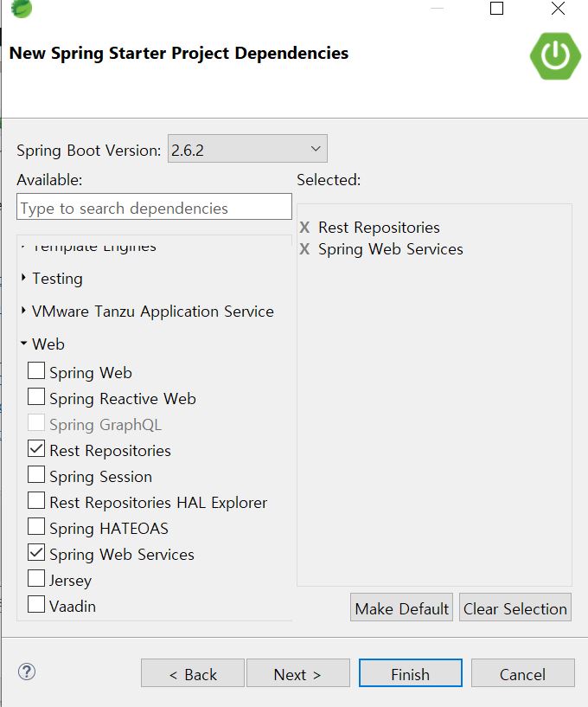
Task: Tick the Spring Session checkbox
Action: [x=36, y=475]
